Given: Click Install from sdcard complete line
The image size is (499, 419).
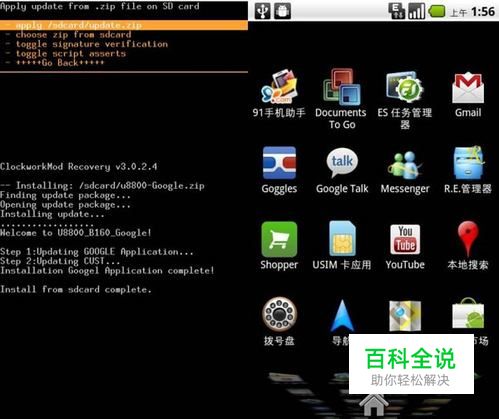Looking at the screenshot, I should click(x=76, y=289).
